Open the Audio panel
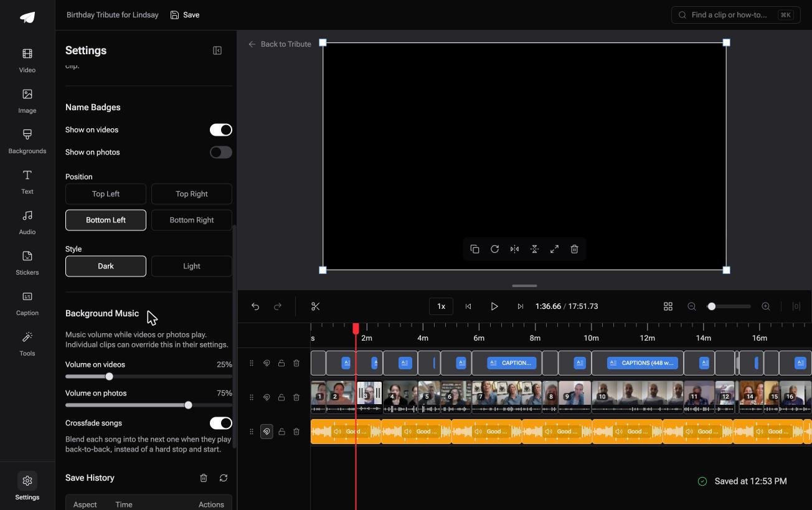812x510 pixels. pos(27,223)
